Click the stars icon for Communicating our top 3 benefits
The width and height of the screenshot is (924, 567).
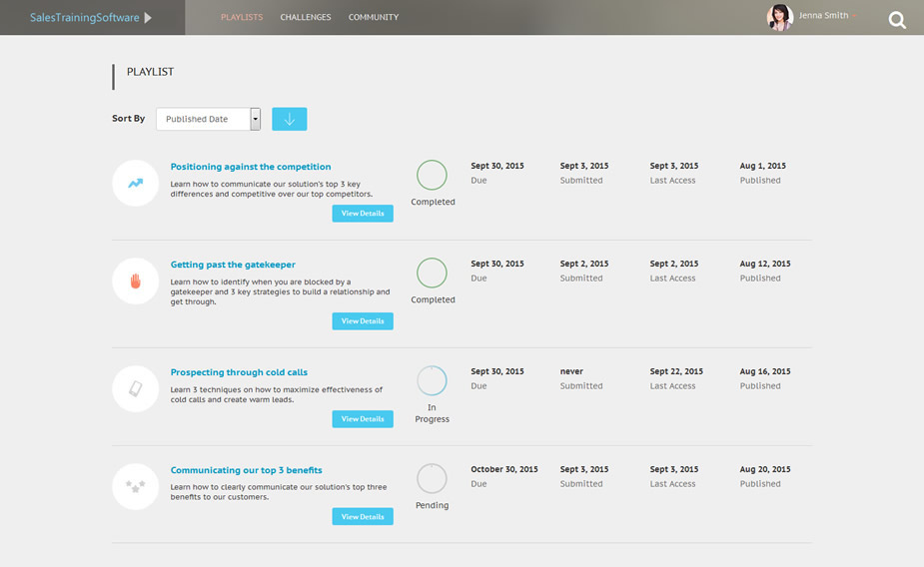136,486
